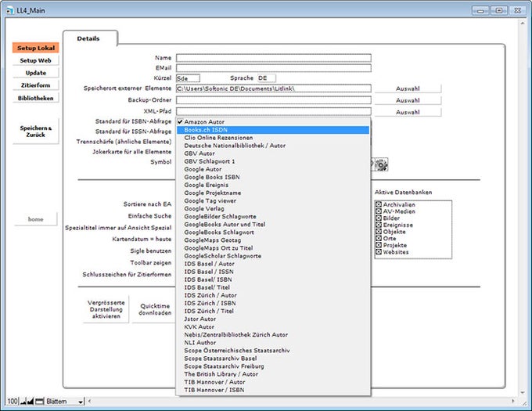Click Auswahl next to Backup-Ordner
The width and height of the screenshot is (532, 411).
click(408, 100)
